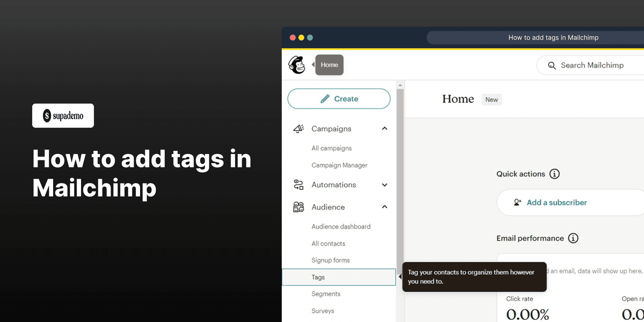644x322 pixels.
Task: Open the Home breadcrumb tab
Action: 329,64
